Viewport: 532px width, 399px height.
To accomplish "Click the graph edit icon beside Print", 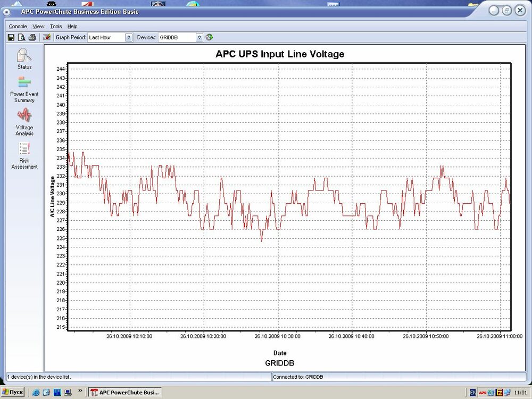I will (47, 37).
